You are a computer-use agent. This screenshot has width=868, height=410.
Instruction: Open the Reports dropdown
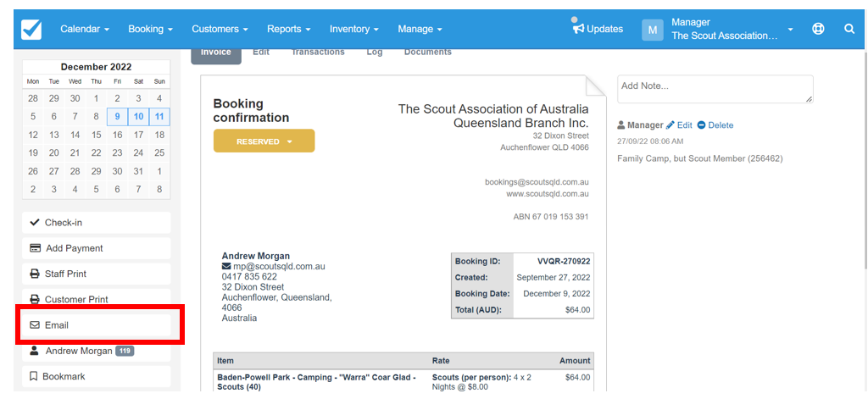(288, 29)
